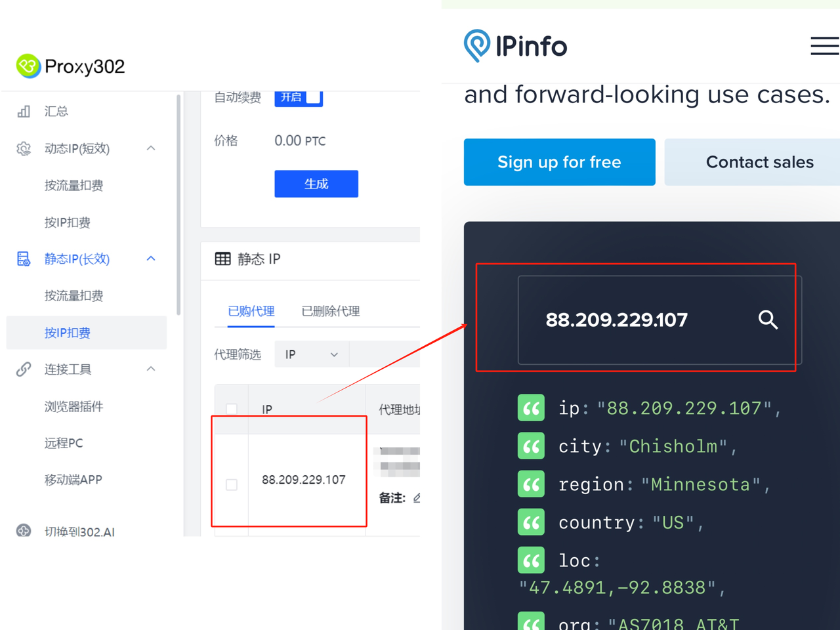Switch to the 已购代理 tab
Viewport: 840px width, 630px height.
pos(251,311)
